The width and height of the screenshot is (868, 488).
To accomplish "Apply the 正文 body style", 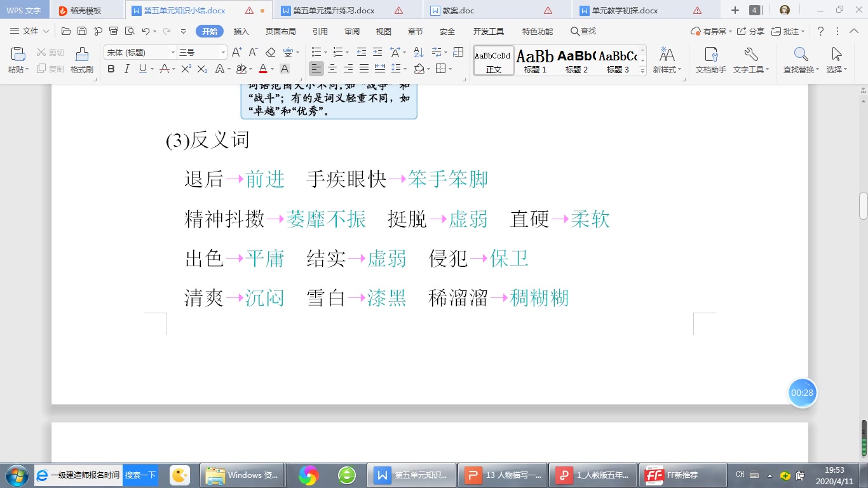I will [493, 61].
